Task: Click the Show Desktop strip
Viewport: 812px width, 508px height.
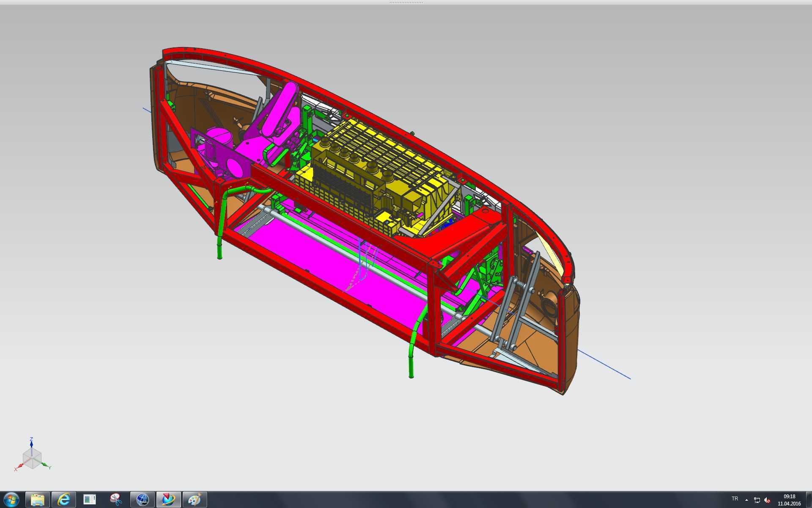Action: [809, 500]
